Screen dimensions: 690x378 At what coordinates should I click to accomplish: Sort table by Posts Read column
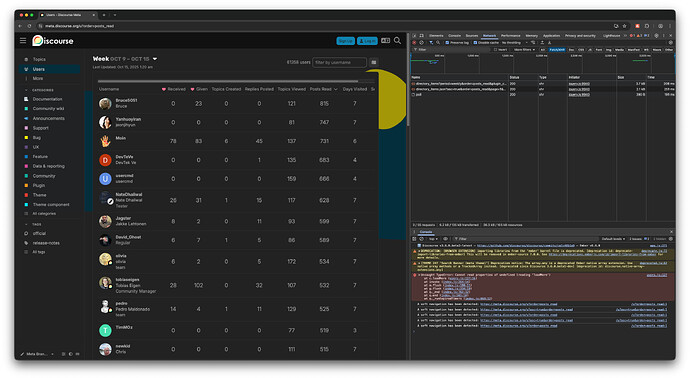pos(323,89)
